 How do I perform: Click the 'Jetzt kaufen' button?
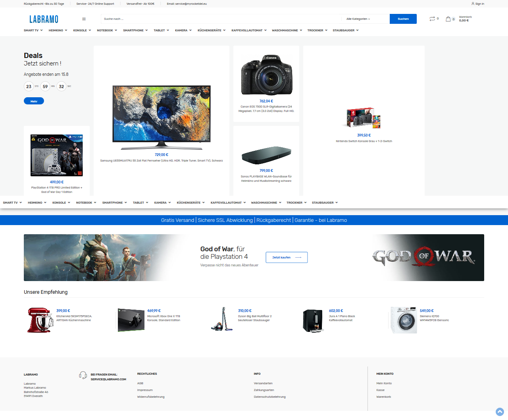pyautogui.click(x=287, y=257)
